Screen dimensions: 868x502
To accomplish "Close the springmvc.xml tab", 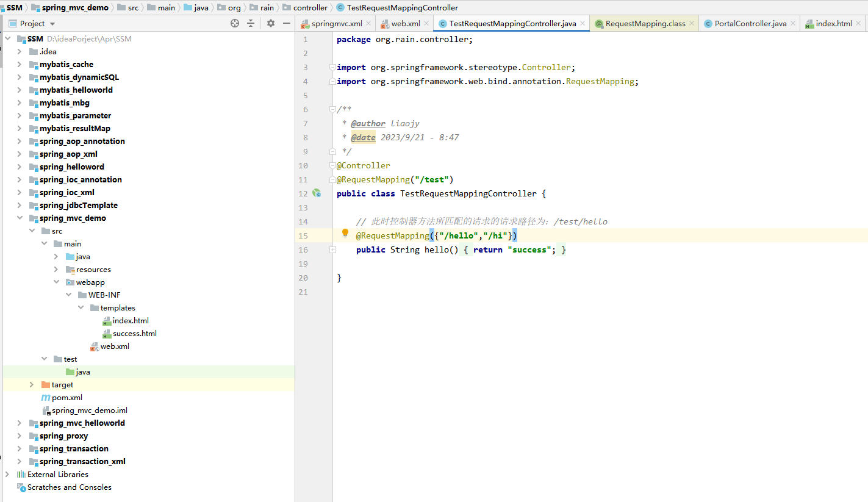I will tap(368, 24).
